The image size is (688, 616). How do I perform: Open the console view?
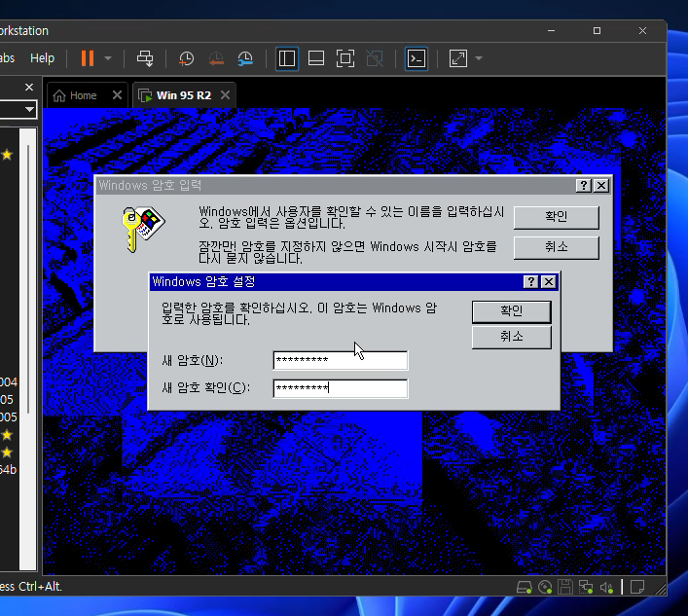[x=416, y=58]
